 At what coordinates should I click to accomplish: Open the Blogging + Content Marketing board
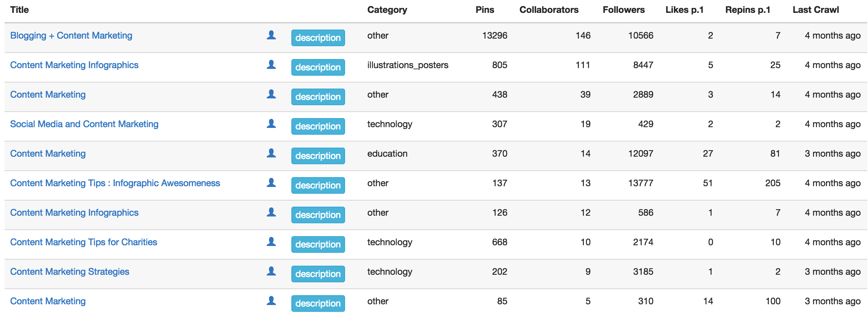tap(71, 36)
